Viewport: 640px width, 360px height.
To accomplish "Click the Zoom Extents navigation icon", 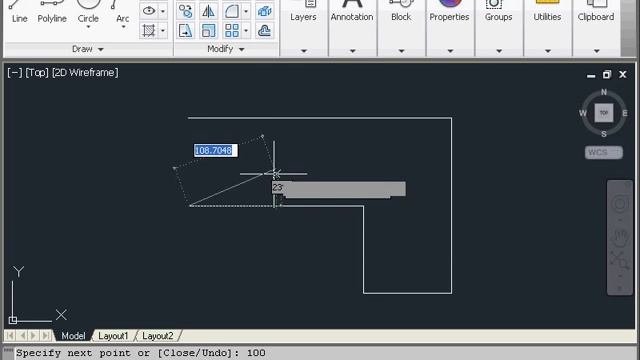I will pos(620,260).
